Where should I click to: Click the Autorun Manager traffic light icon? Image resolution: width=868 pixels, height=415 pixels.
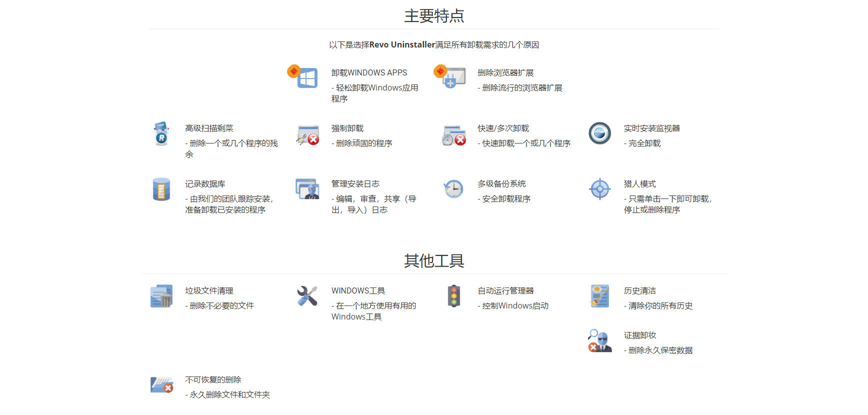click(x=454, y=296)
